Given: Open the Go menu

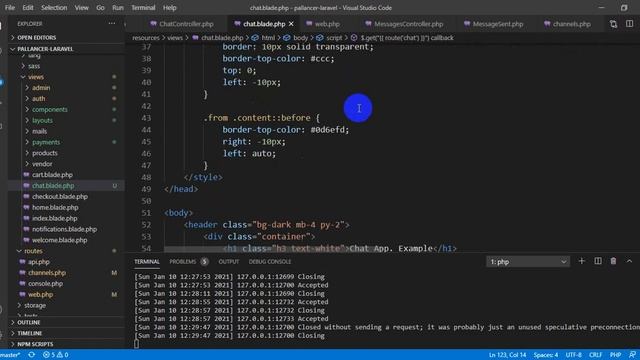Looking at the screenshot, I should 100,8.
